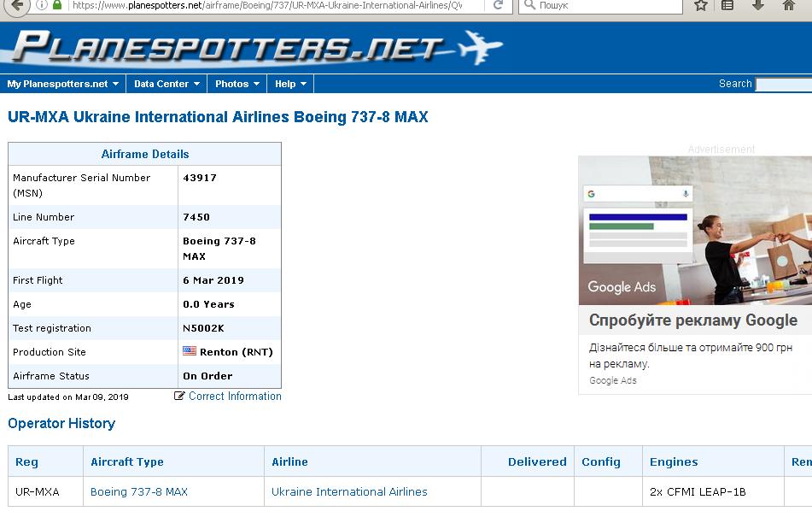Viewport: 812px width, 523px height.
Task: Open the Photos dropdown menu
Action: click(237, 84)
